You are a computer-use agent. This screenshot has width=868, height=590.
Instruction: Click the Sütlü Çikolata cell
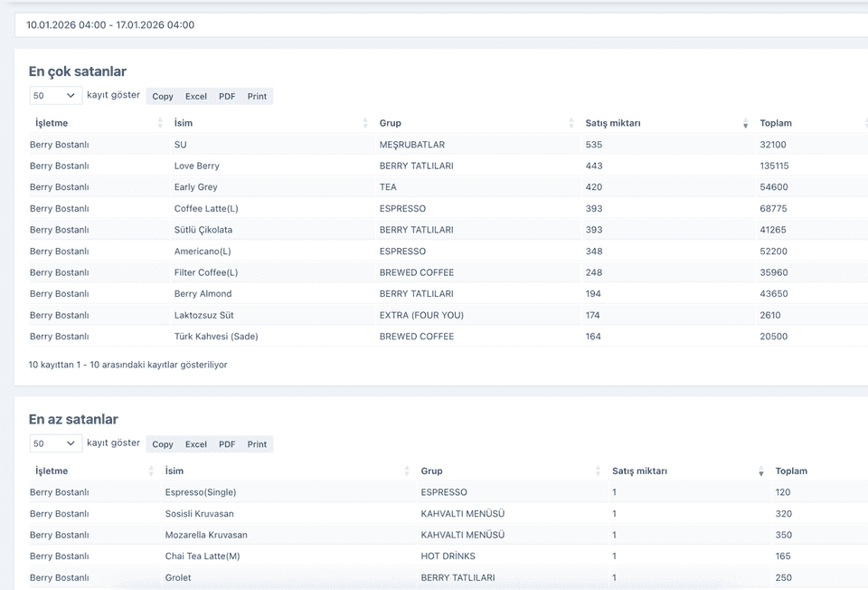pyautogui.click(x=203, y=230)
